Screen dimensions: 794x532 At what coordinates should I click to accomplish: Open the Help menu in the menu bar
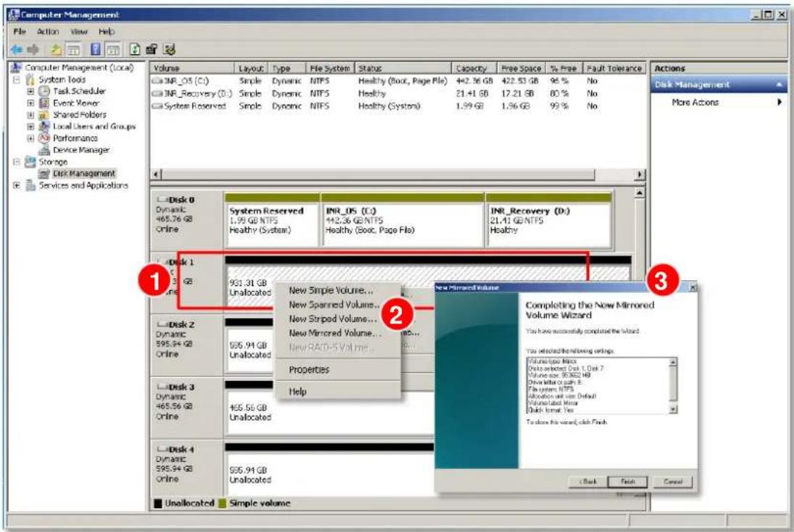(106, 31)
